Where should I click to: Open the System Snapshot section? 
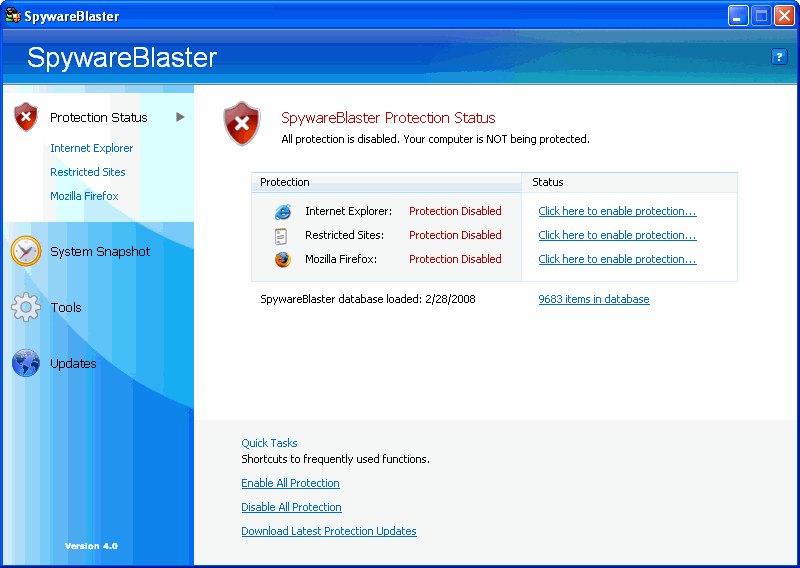pyautogui.click(x=100, y=252)
